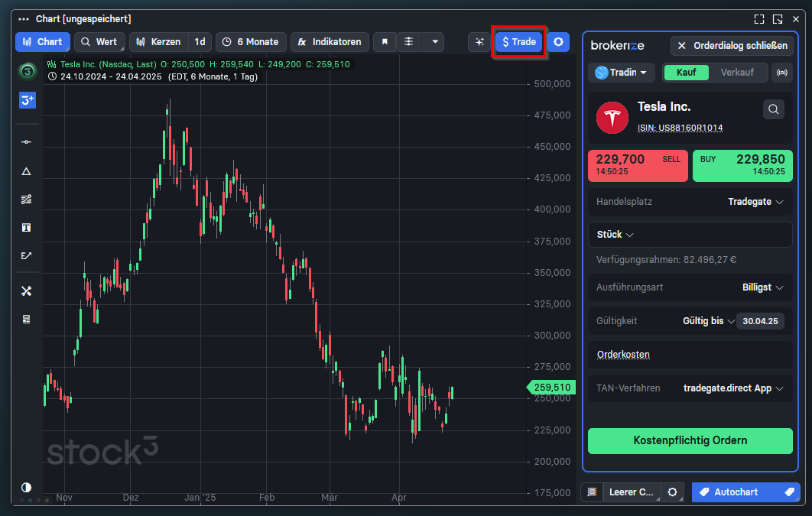Open the three-dot window menu
The height and width of the screenshot is (516, 812).
coord(23,19)
